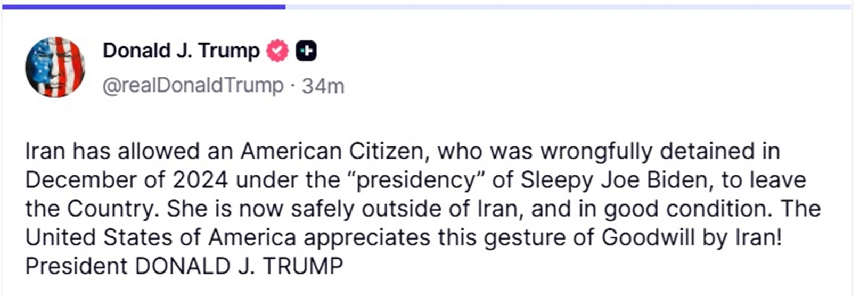Click the red verified checkmark badge
This screenshot has width=868, height=297.
pos(277,51)
